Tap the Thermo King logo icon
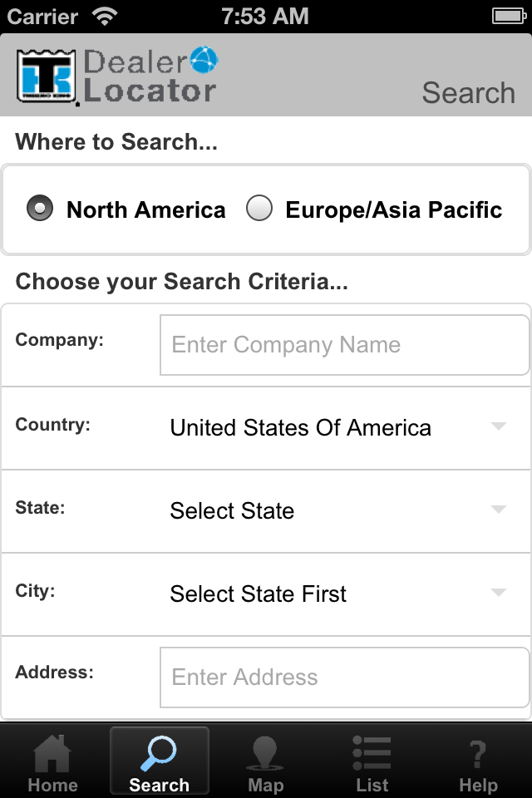 [x=47, y=78]
